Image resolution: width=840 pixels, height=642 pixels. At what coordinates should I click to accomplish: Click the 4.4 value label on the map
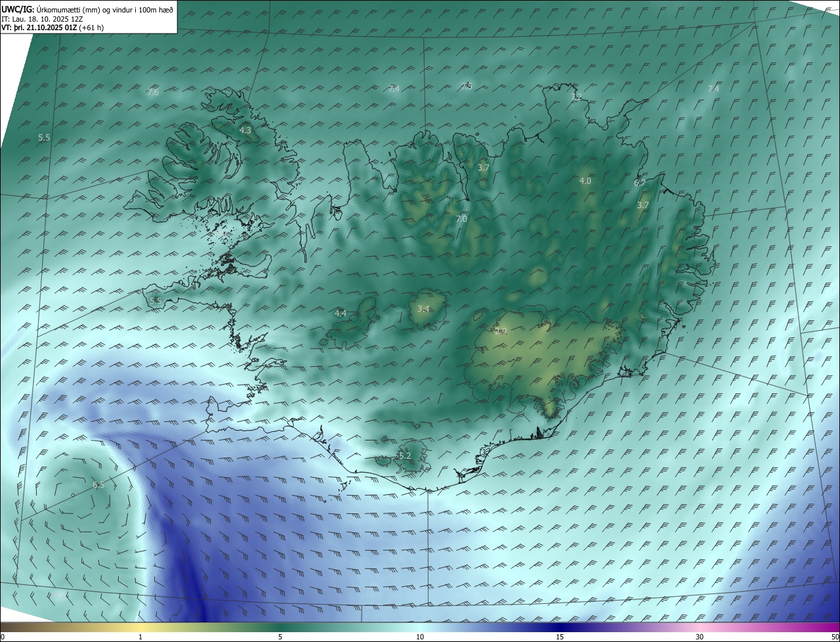tap(341, 314)
